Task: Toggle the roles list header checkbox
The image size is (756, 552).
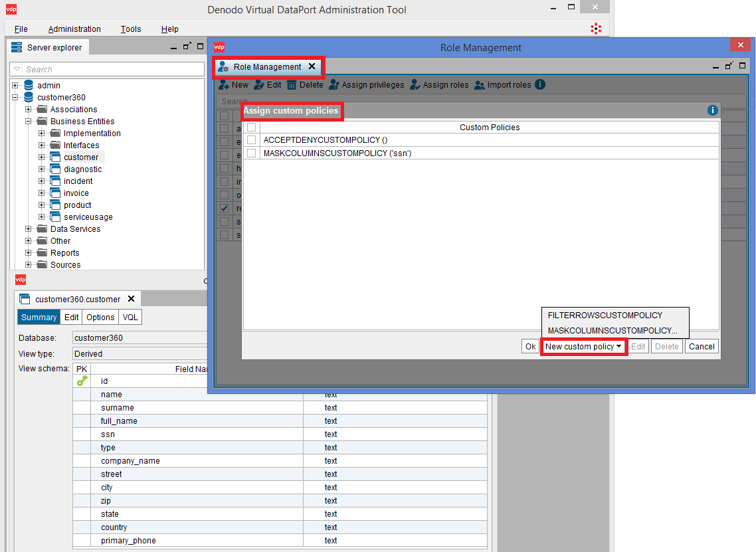Action: (x=224, y=116)
